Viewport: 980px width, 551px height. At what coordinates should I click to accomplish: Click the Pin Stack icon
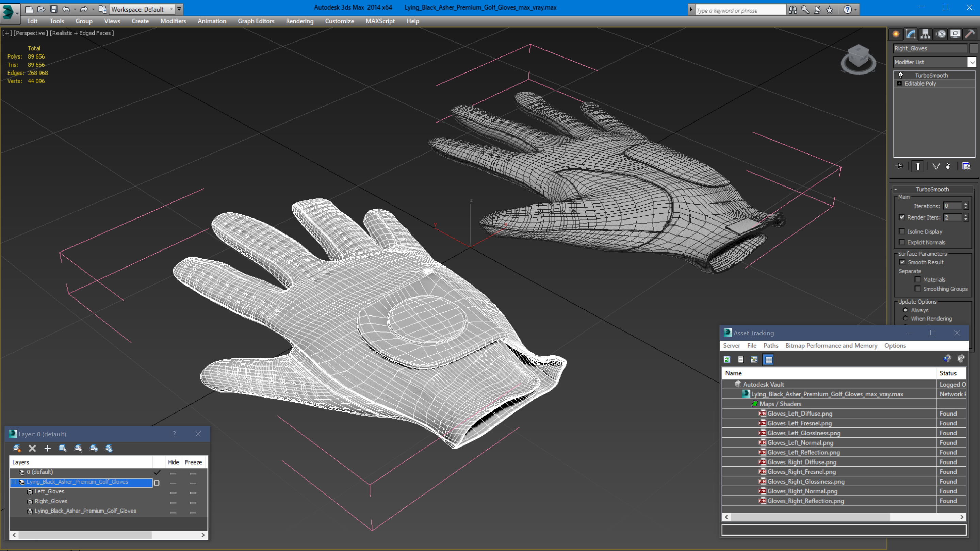(900, 166)
